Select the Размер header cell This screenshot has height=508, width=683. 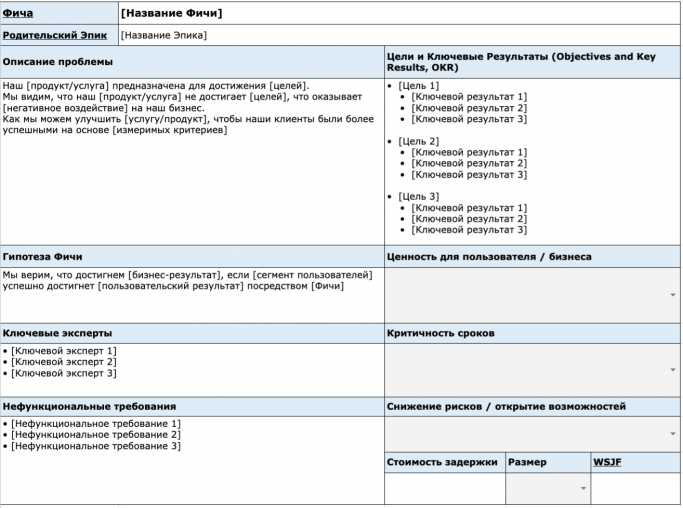[x=548, y=462]
